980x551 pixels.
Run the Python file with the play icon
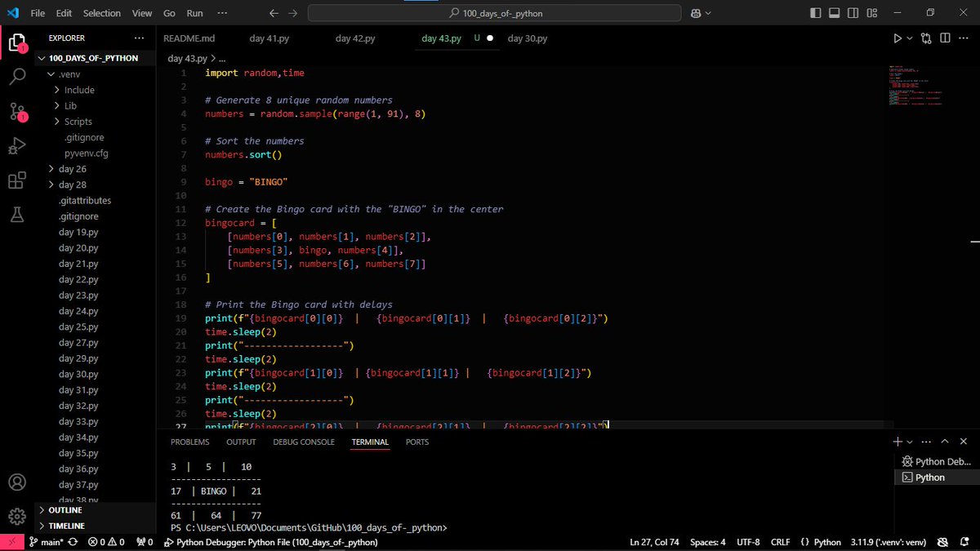point(898,38)
